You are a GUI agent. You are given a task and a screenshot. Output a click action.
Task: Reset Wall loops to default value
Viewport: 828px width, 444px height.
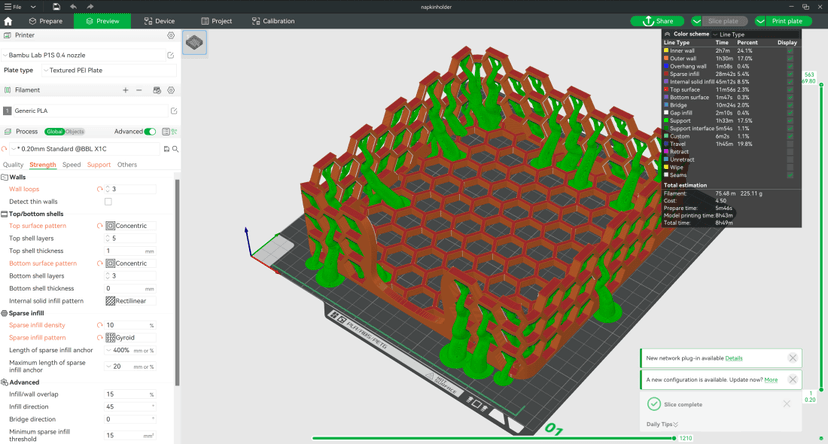(x=100, y=189)
